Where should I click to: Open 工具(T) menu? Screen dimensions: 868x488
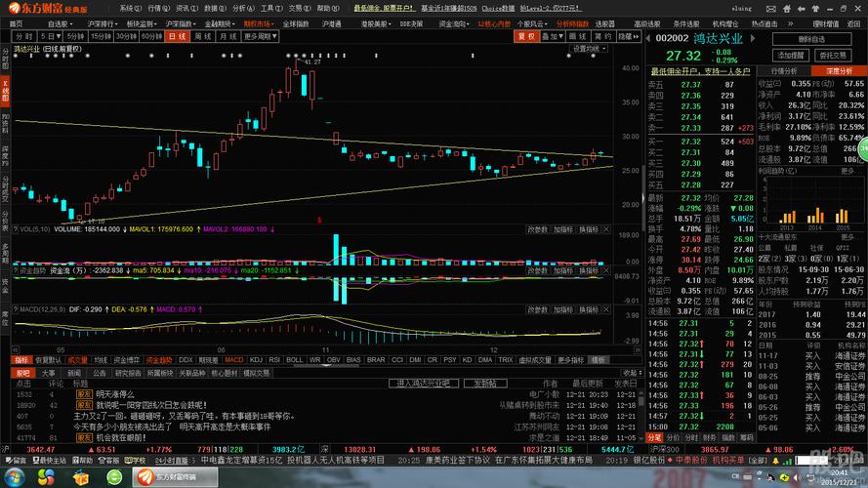point(271,9)
